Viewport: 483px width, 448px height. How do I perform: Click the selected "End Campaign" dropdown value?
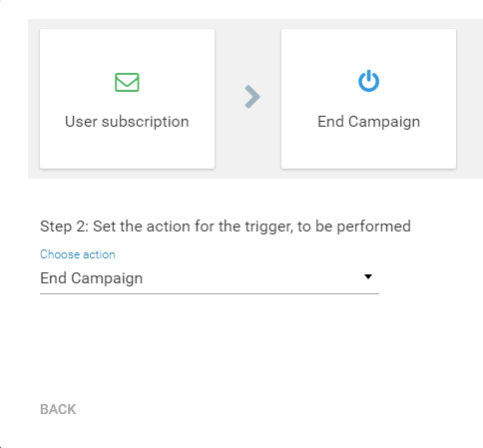tap(91, 278)
